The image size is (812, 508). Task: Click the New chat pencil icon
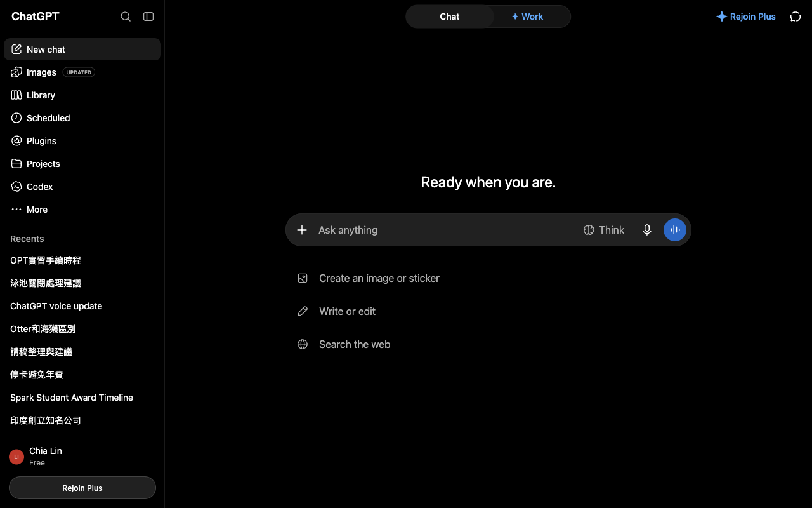(x=16, y=50)
